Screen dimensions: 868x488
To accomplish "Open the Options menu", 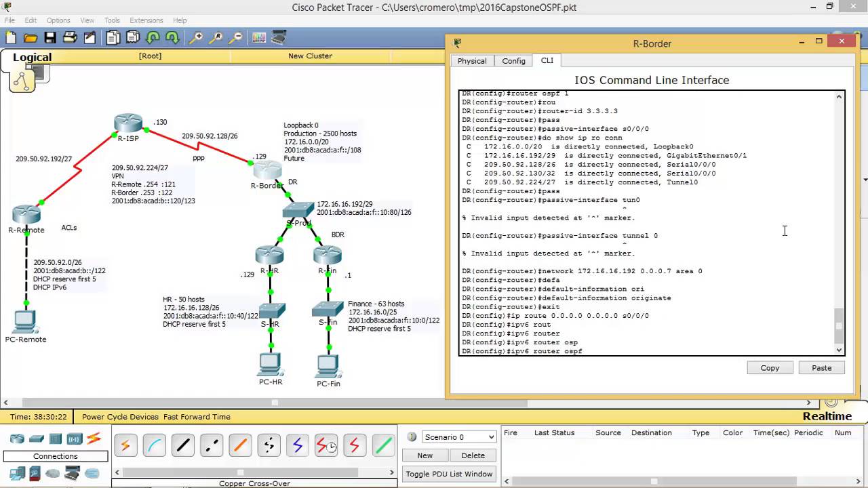I will click(x=58, y=20).
